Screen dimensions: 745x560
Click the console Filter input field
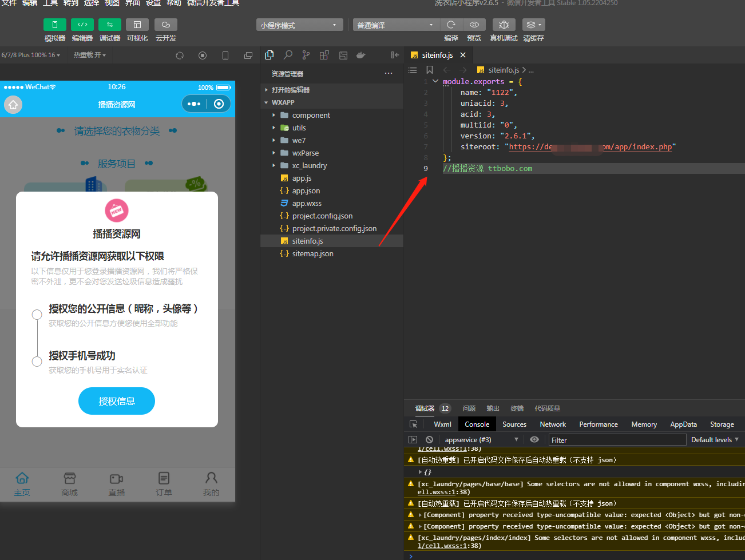(617, 440)
